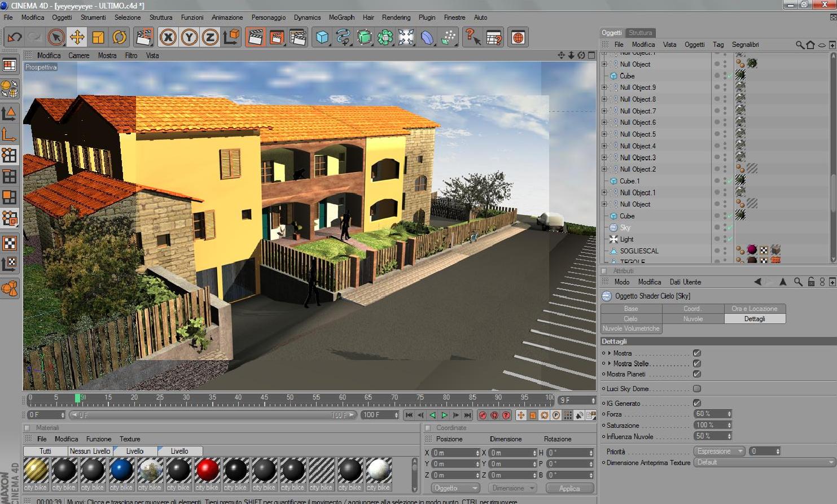Open the Espressione priority dropdown
Screen dimensions: 837x504
pyautogui.click(x=719, y=451)
